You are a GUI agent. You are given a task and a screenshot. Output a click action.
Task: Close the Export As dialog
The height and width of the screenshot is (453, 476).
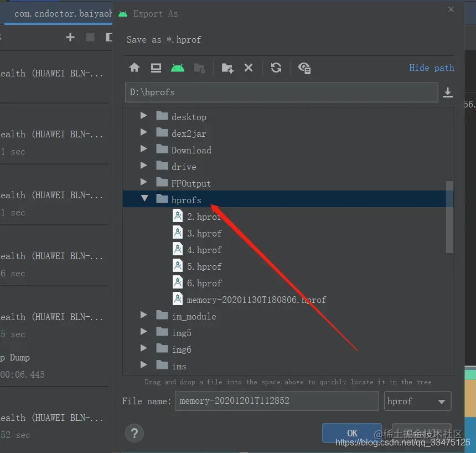[451, 10]
